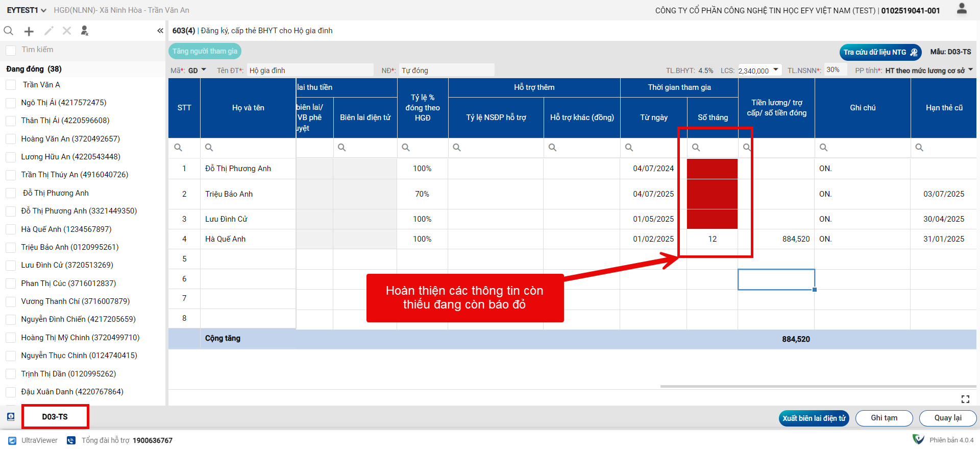Image resolution: width=980 pixels, height=449 pixels.
Task: Toggle the select-all checkbox beside Tìm kiếm
Action: (11, 50)
